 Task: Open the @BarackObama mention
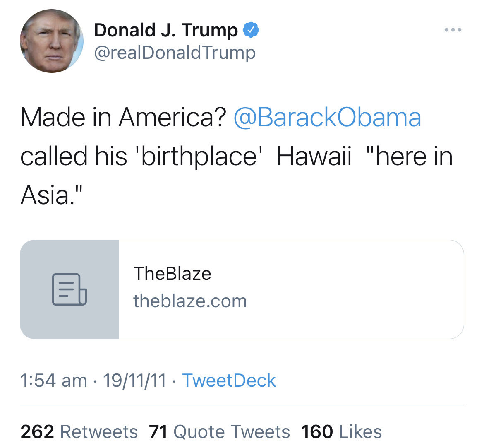click(x=327, y=118)
